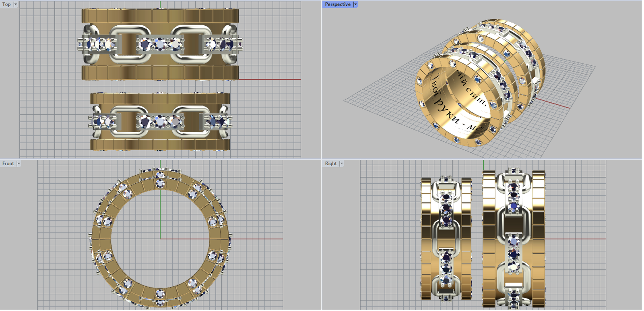The width and height of the screenshot is (644, 311).
Task: Expand the Right viewport dropdown arrow
Action: click(341, 164)
